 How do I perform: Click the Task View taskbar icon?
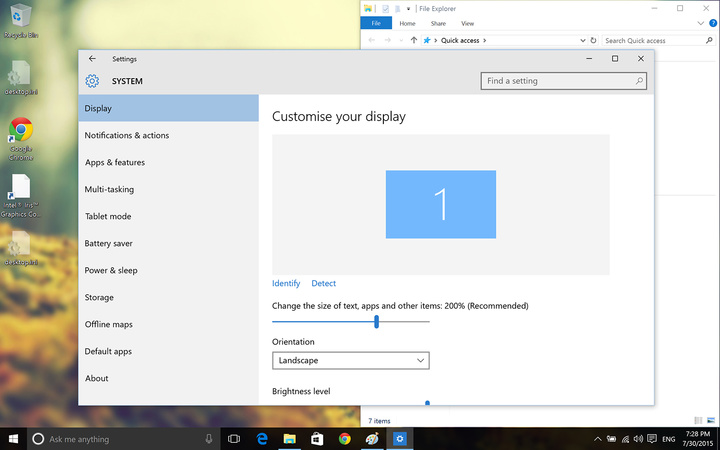[x=234, y=438]
